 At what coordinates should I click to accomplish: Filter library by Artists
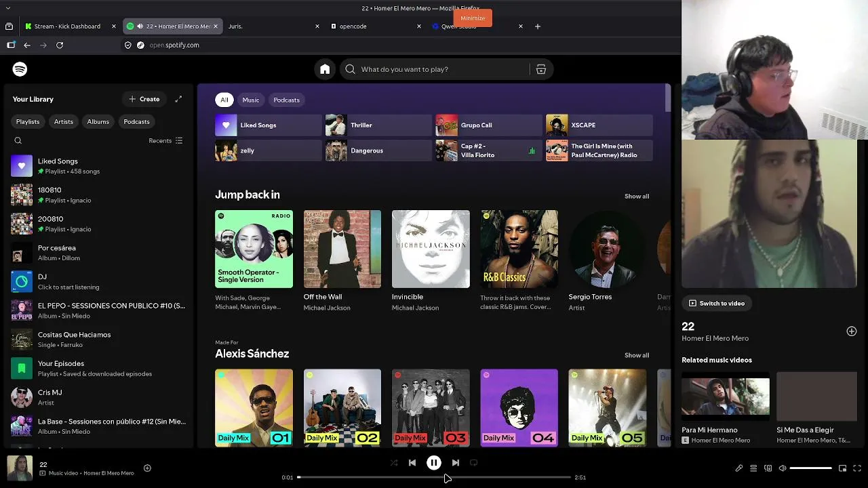pyautogui.click(x=64, y=121)
